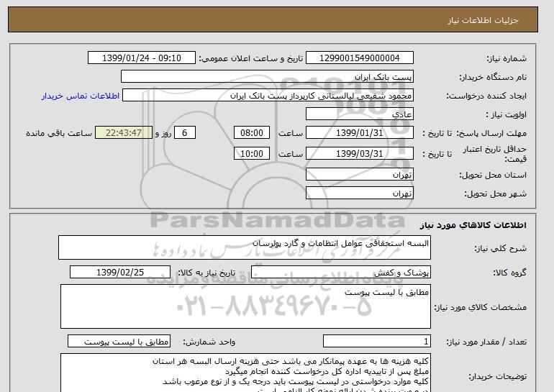Click the مهلت ارسال پاسخ label
The width and height of the screenshot is (554, 392).
[x=491, y=133]
